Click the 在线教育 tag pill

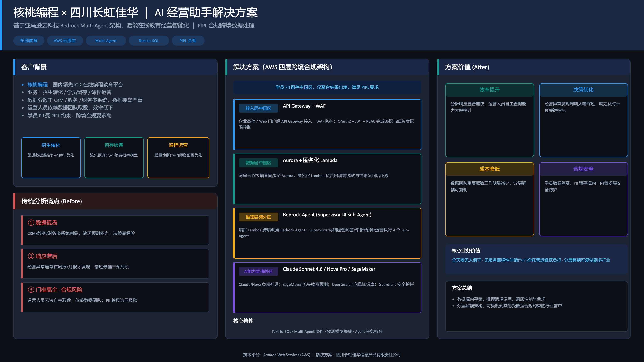point(29,41)
